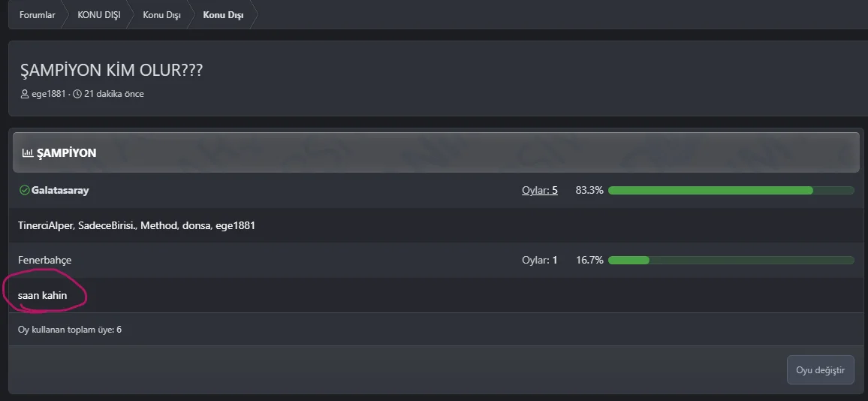Image resolution: width=868 pixels, height=401 pixels.
Task: Open voter donsa's profile
Action: pos(195,225)
